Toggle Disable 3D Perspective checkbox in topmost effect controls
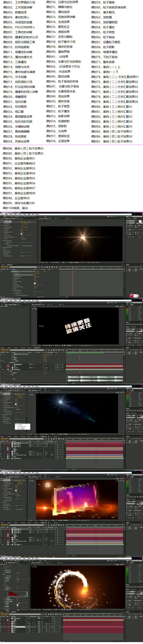The width and height of the screenshot is (143, 644). click(x=21, y=246)
